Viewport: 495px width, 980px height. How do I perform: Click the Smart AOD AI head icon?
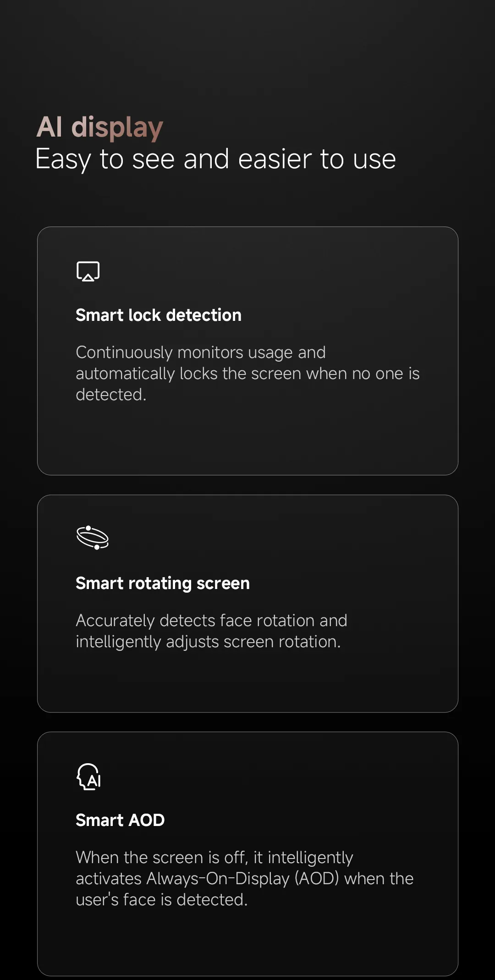click(89, 777)
